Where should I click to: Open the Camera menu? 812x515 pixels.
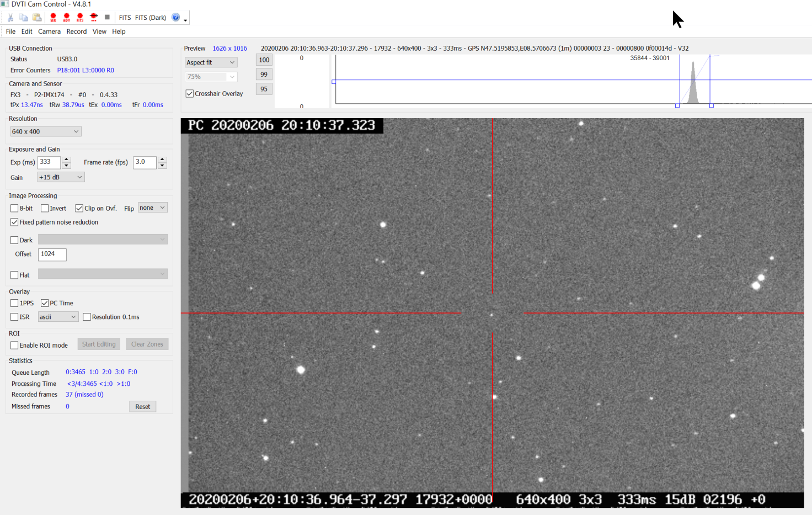click(x=49, y=31)
